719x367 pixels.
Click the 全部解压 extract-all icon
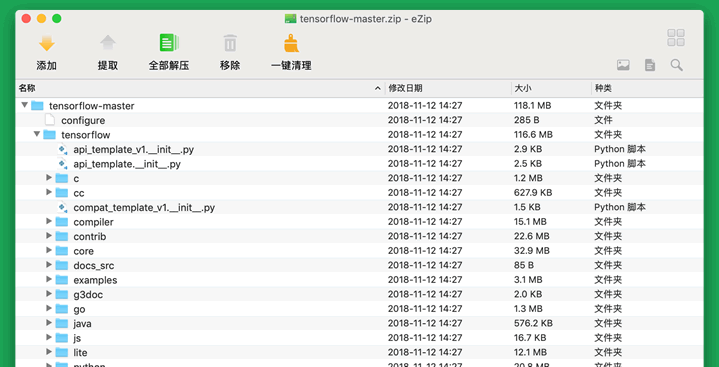coord(169,43)
